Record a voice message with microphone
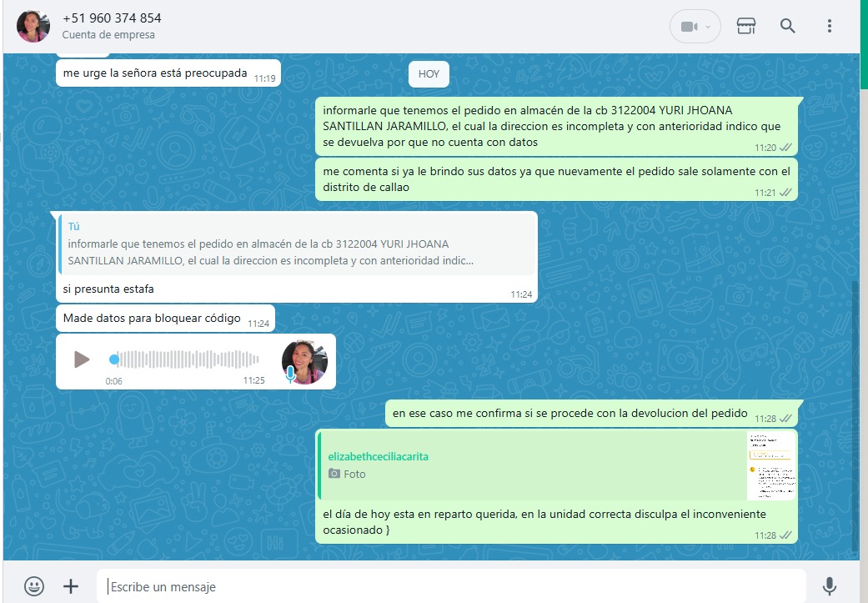The height and width of the screenshot is (603, 868). pyautogui.click(x=829, y=586)
